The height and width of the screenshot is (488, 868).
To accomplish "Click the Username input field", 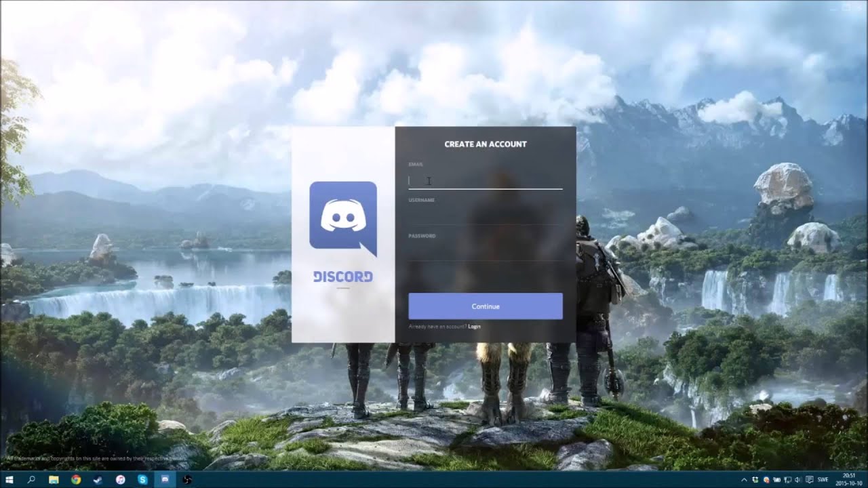I will (485, 216).
